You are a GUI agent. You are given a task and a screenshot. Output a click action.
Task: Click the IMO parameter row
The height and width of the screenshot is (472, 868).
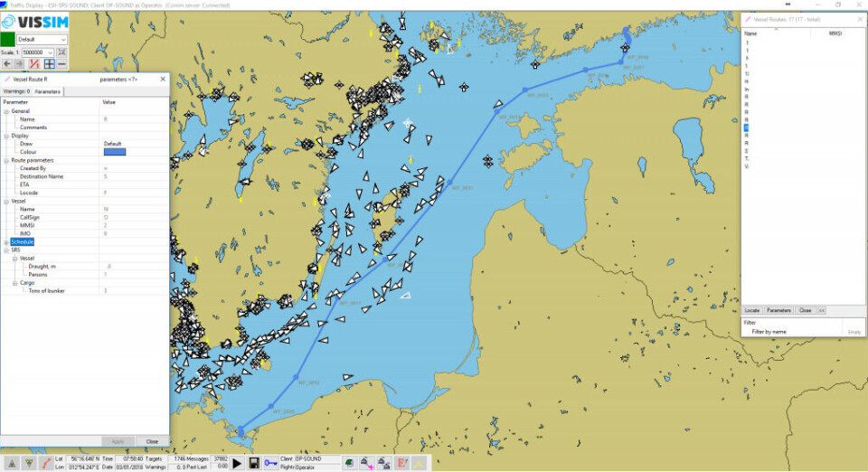pyautogui.click(x=85, y=233)
